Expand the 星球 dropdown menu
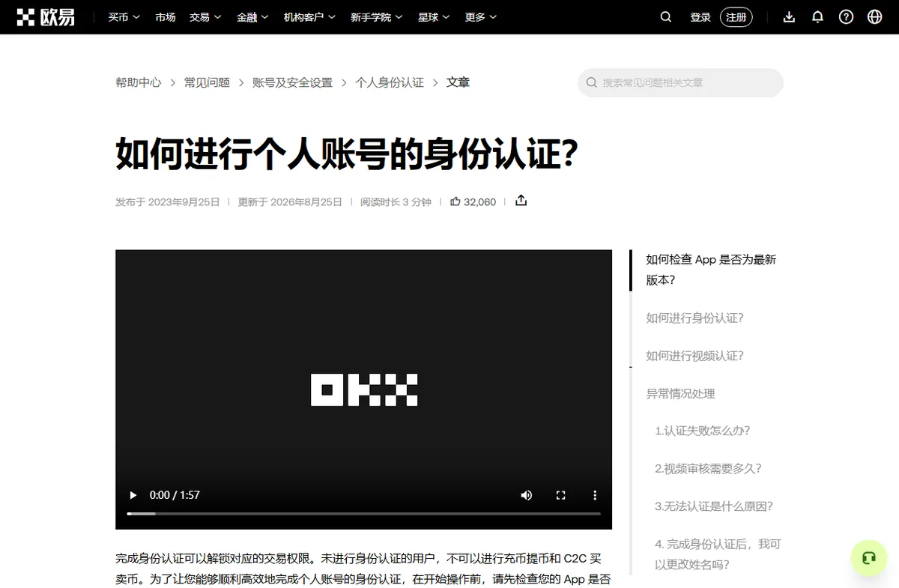Image resolution: width=899 pixels, height=588 pixels. [x=433, y=17]
